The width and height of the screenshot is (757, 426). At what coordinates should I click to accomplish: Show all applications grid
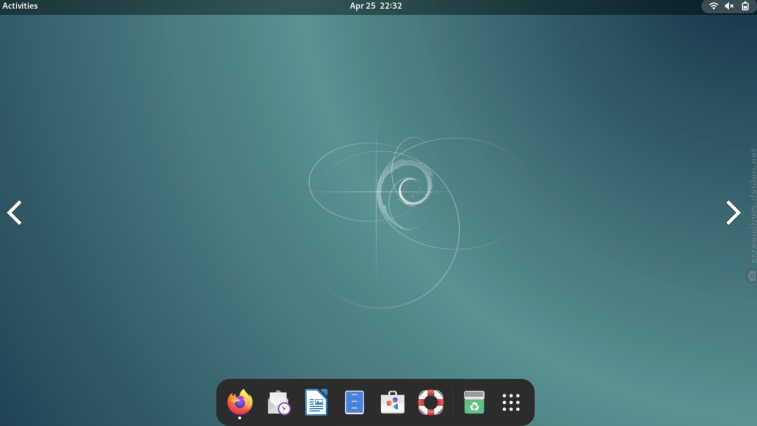tap(511, 402)
